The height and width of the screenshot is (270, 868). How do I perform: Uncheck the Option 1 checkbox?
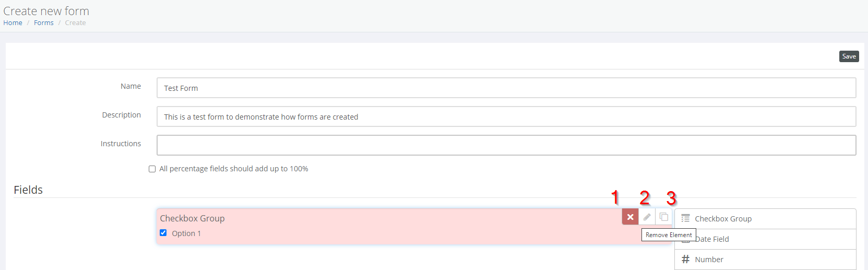[163, 233]
